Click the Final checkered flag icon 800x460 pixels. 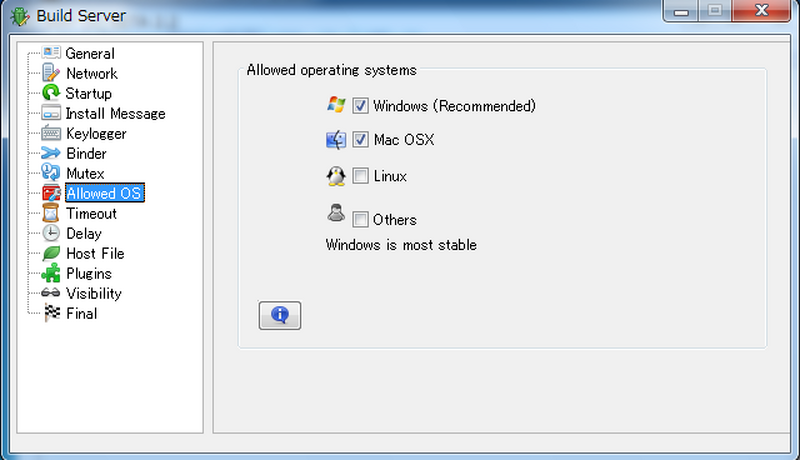click(51, 314)
